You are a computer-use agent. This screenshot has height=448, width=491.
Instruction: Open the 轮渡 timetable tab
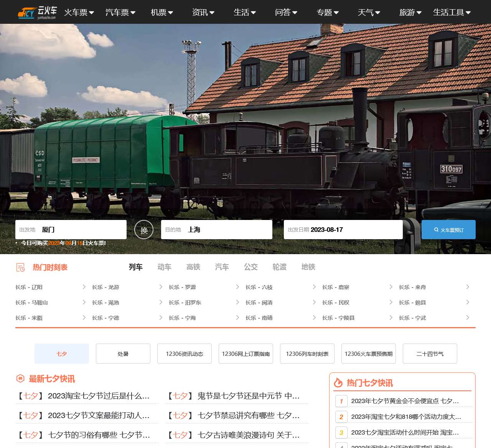click(x=279, y=267)
